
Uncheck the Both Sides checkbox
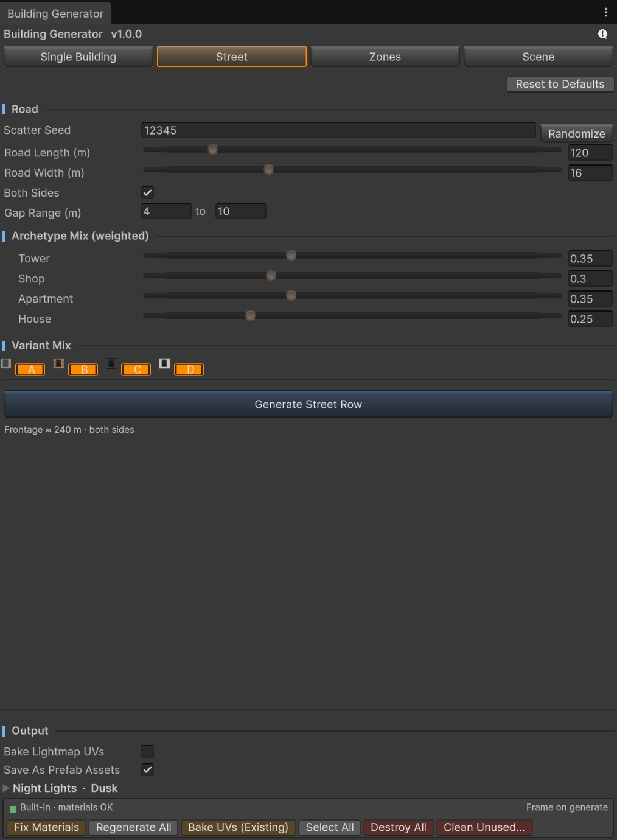click(x=147, y=193)
